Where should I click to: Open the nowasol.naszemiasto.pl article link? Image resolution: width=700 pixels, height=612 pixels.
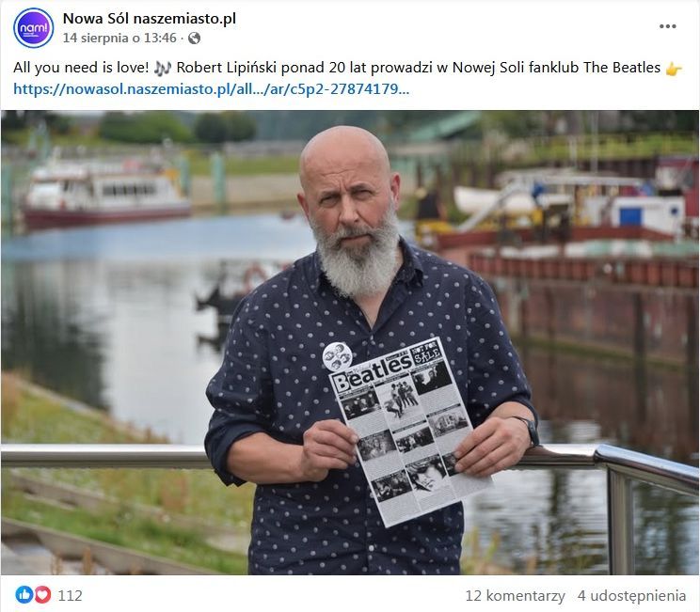211,89
